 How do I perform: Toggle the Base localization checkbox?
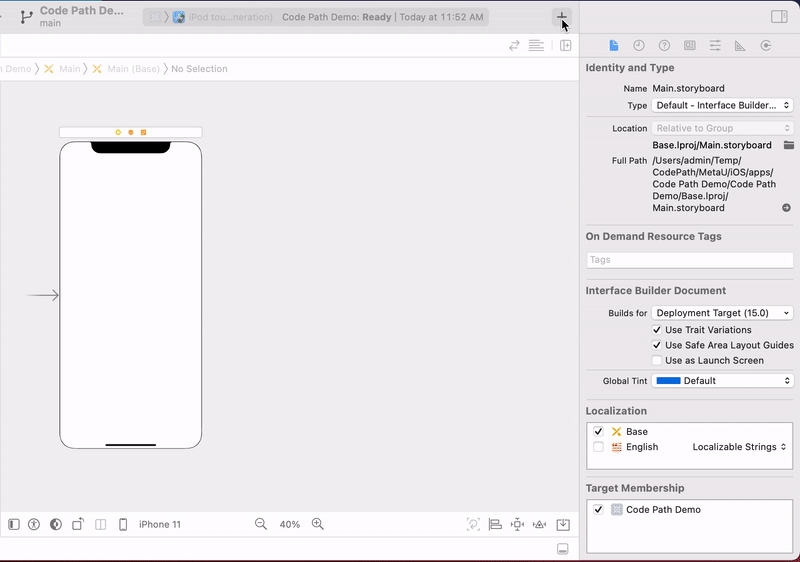(598, 431)
